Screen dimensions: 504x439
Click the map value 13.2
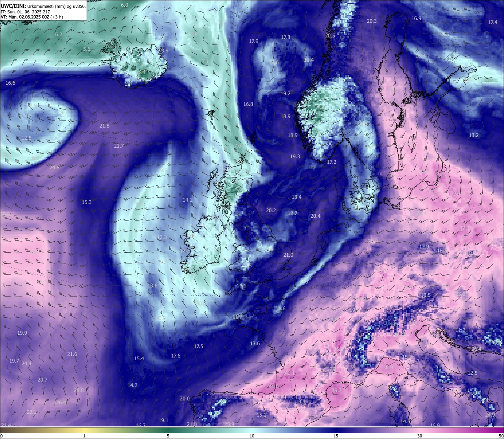(x=474, y=135)
